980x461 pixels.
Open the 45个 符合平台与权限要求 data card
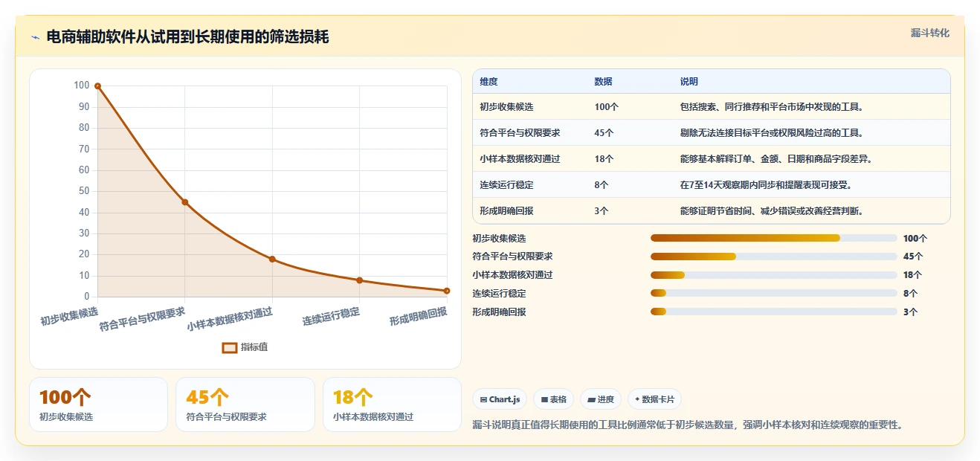click(245, 404)
